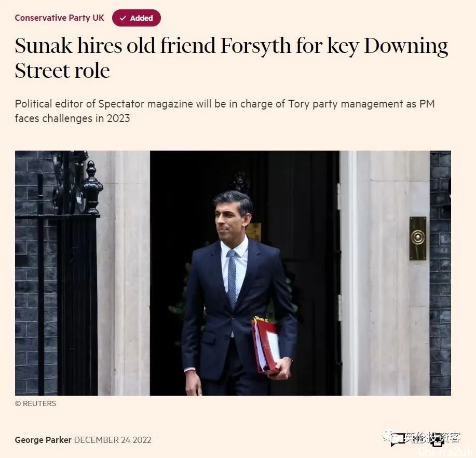The height and width of the screenshot is (458, 476).
Task: Click the DECEMBER 24 2022 publication date
Action: pos(113,440)
